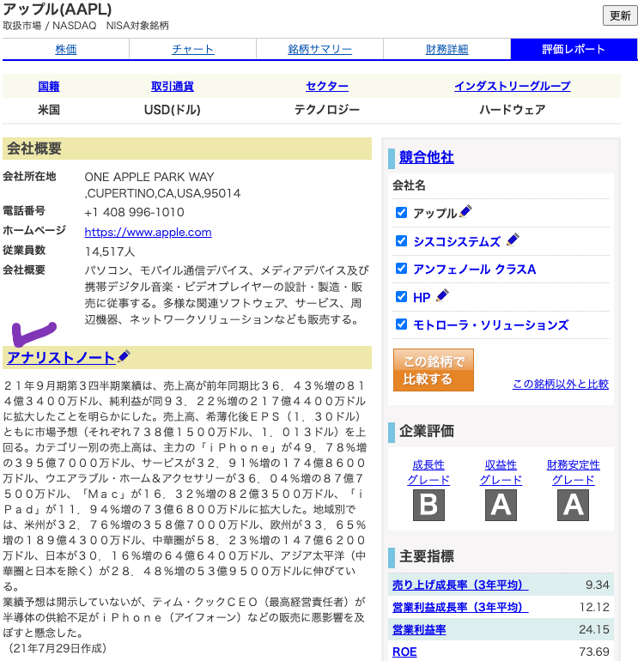Visit the https://www.apple.com homepage link
The image size is (644, 661).
tap(148, 232)
